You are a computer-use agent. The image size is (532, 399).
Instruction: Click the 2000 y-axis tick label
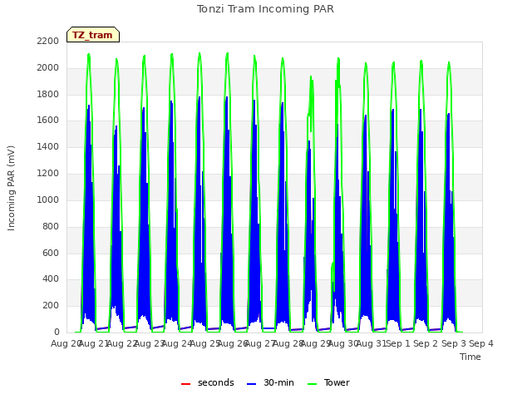point(48,67)
